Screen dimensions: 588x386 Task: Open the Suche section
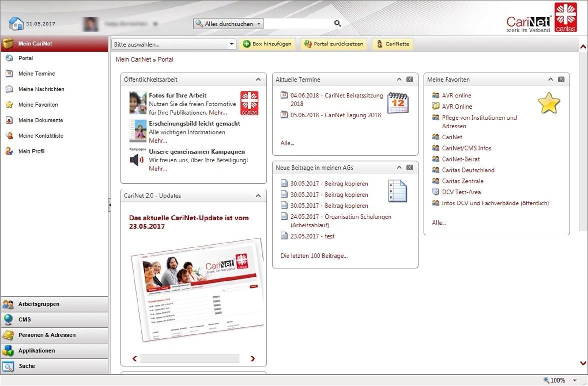55,366
